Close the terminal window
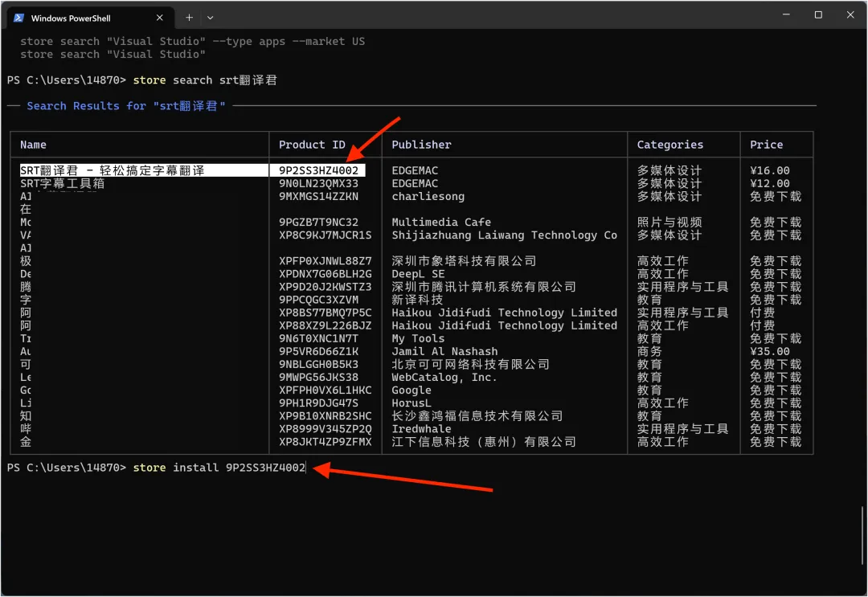868x597 pixels. [x=850, y=14]
